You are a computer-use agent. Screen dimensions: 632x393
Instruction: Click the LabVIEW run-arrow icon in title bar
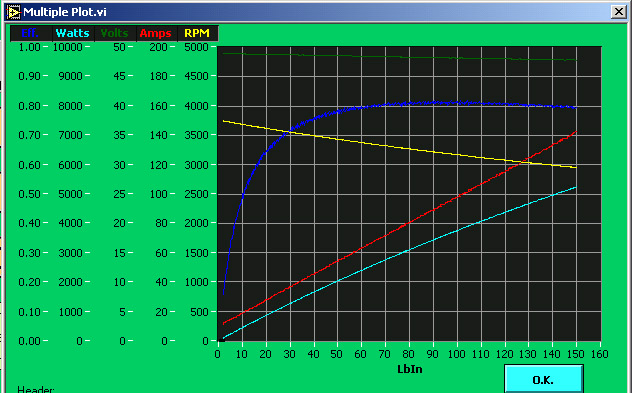click(x=14, y=12)
